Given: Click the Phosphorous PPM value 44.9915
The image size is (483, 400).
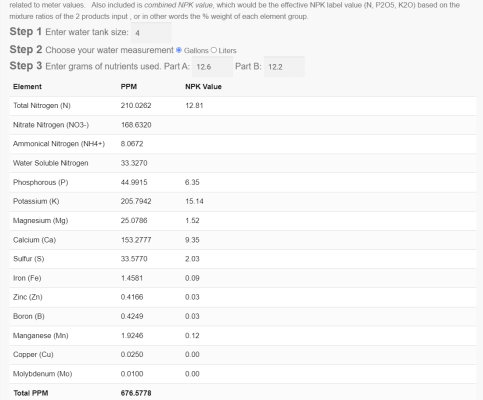Looking at the screenshot, I should tap(134, 182).
